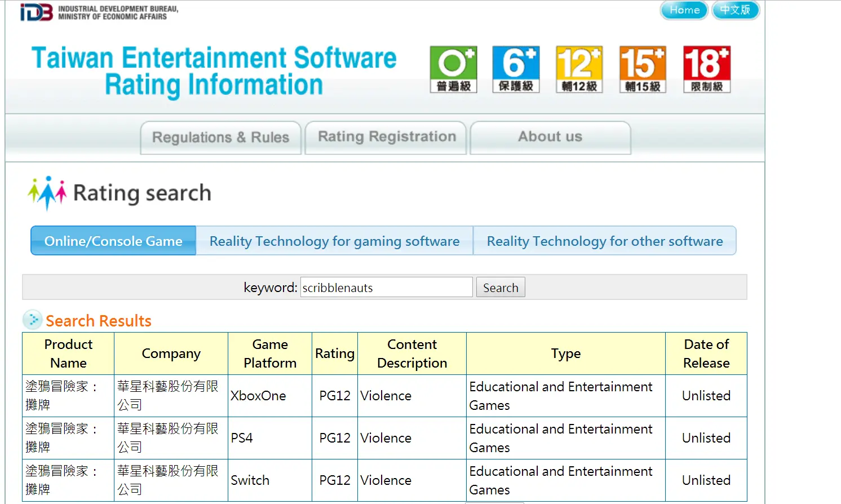Click the IDB Industrial Development Bureau logo
Viewport: 841px width, 504px height.
pyautogui.click(x=99, y=12)
